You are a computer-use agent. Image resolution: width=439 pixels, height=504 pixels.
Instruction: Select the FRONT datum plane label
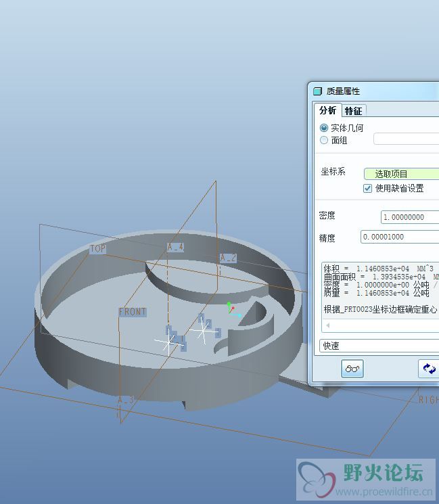coord(133,312)
